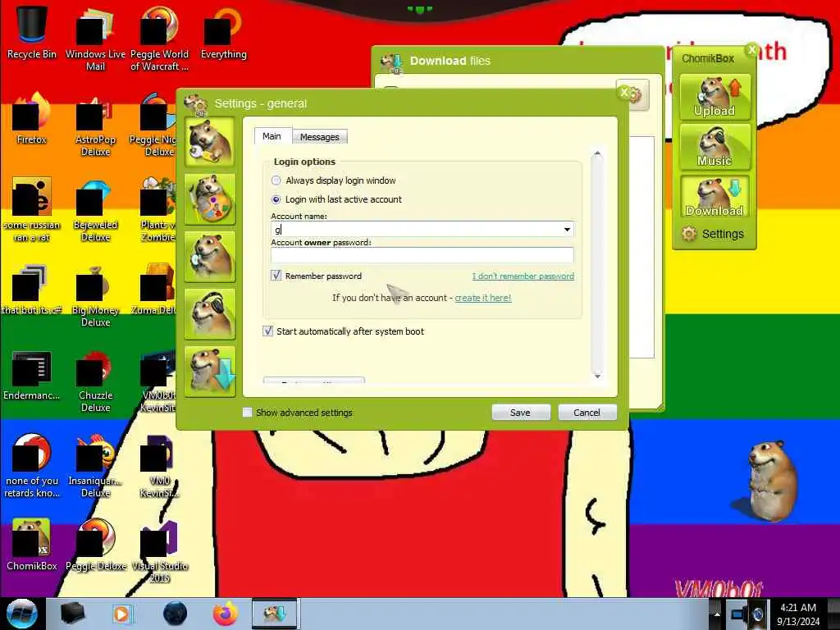840x630 pixels.
Task: Click the media player taskbar icon
Action: (123, 614)
